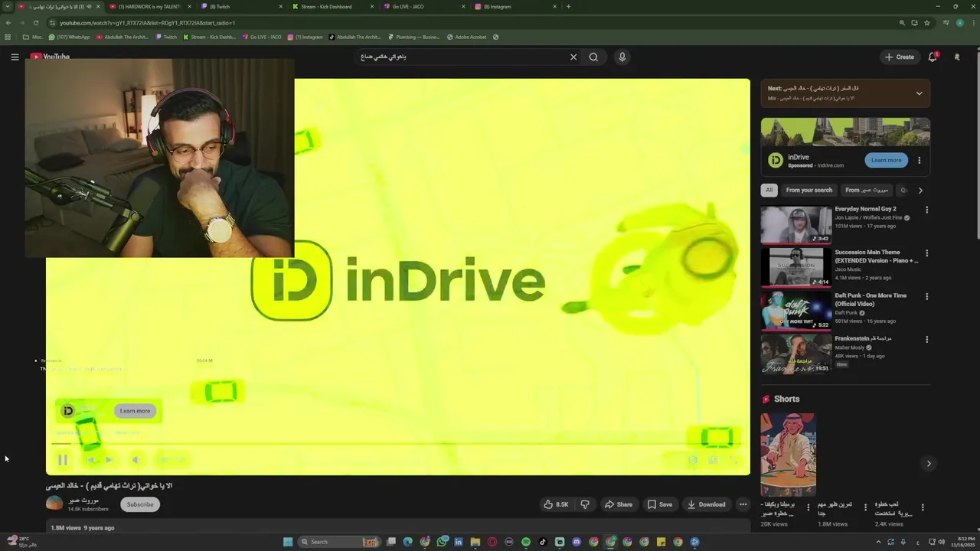This screenshot has width=980, height=551.
Task: Open YouTube notifications bell
Action: tap(933, 57)
